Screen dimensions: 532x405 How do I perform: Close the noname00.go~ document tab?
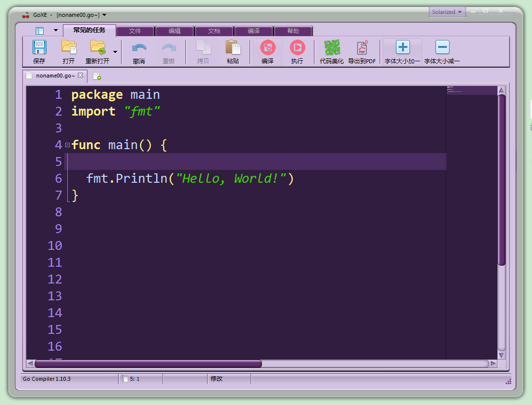[x=81, y=76]
